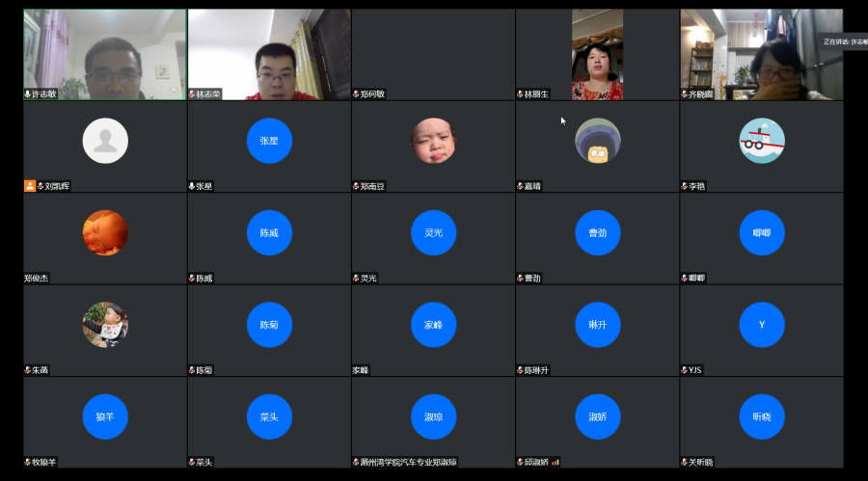Click the gray default avatar of 刘凯辉
Viewport: 868px width, 481px height.
point(105,141)
